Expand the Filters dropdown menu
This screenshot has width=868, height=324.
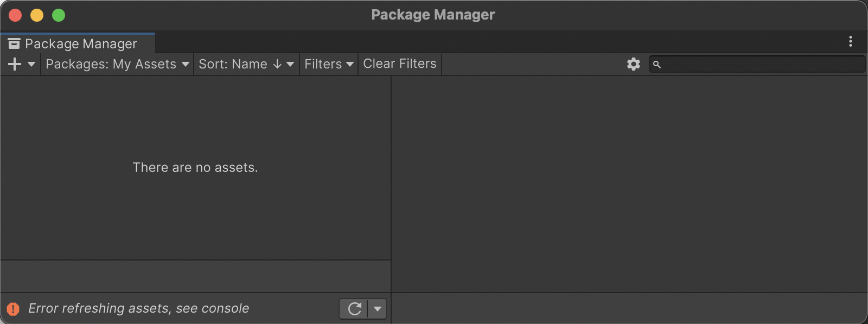pyautogui.click(x=329, y=64)
